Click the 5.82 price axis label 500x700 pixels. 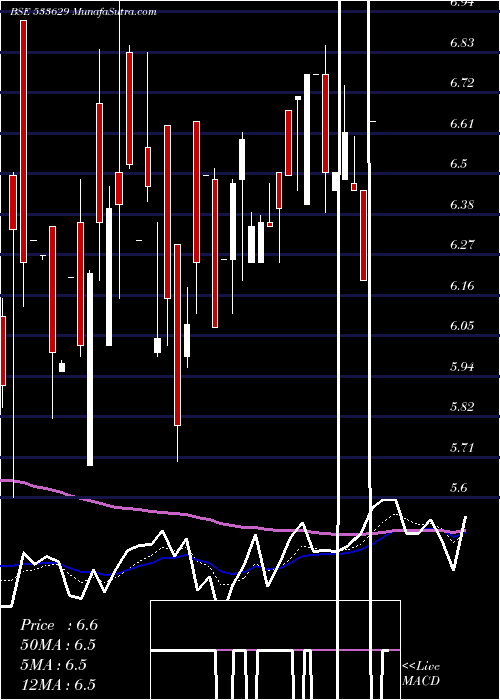coord(462,407)
